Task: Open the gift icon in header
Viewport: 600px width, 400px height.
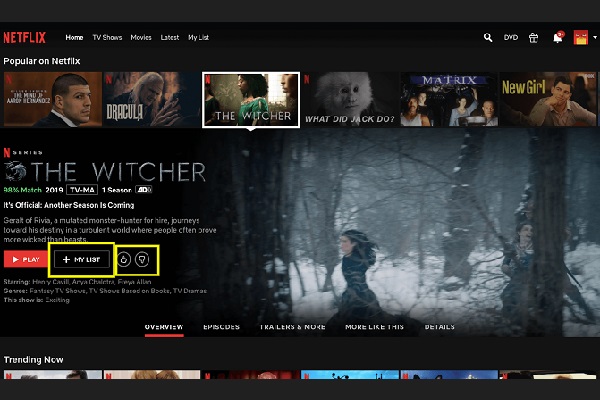Action: 533,38
